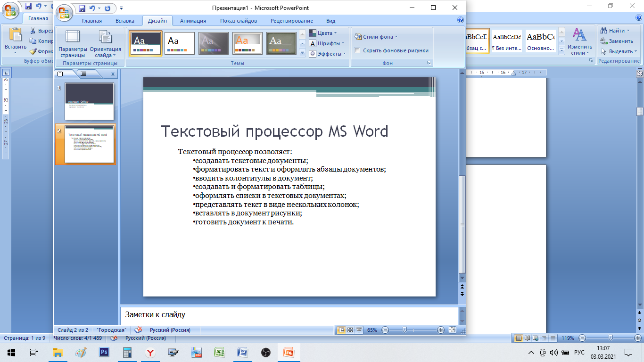This screenshot has width=644, height=362.
Task: Click the PowerPoint zoom slider
Action: 405,330
